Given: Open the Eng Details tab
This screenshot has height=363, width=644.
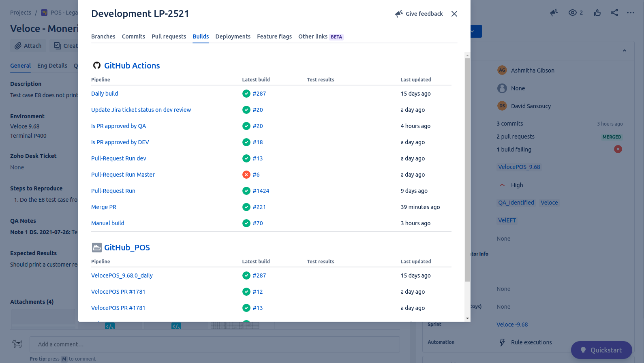Looking at the screenshot, I should click(52, 66).
